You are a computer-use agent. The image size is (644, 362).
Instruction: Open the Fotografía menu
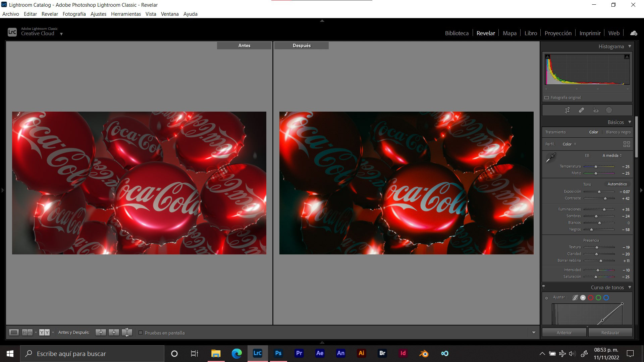74,14
